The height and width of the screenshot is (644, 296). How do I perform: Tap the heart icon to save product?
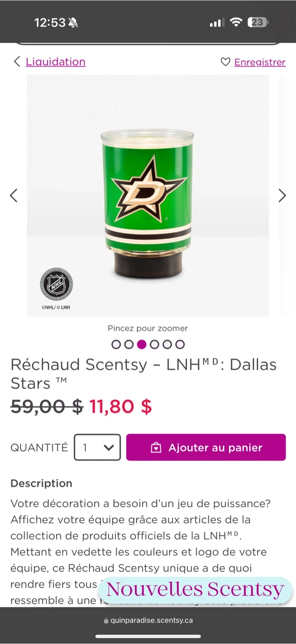[225, 62]
